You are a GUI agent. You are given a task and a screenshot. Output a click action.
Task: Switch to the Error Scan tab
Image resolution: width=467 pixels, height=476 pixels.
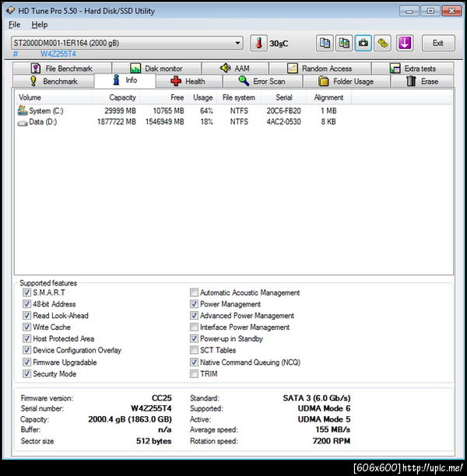262,82
